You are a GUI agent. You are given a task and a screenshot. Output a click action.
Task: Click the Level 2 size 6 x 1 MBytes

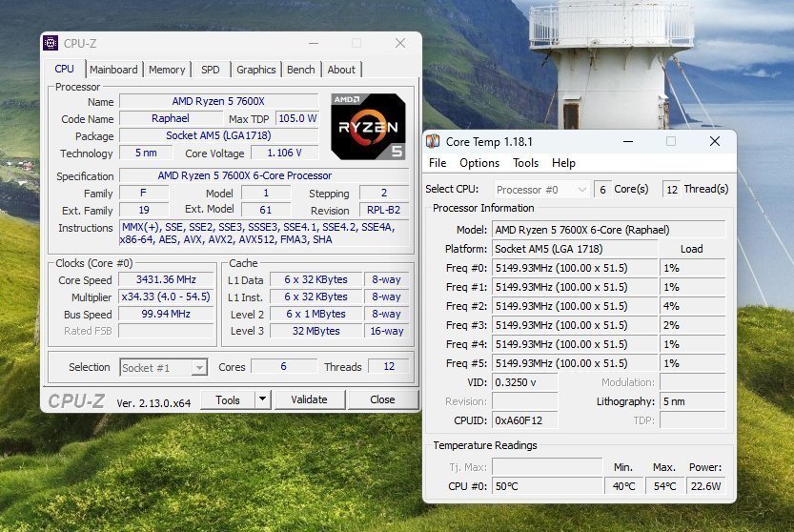316,314
